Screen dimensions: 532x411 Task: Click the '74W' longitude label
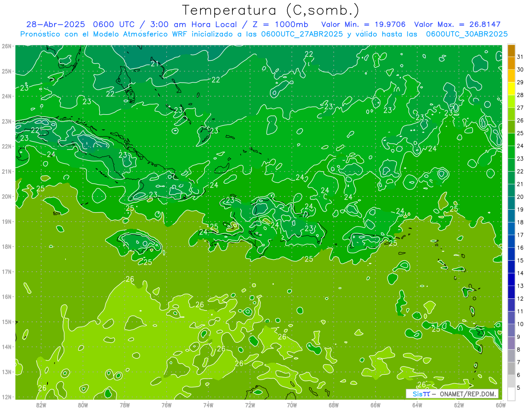coord(208,405)
